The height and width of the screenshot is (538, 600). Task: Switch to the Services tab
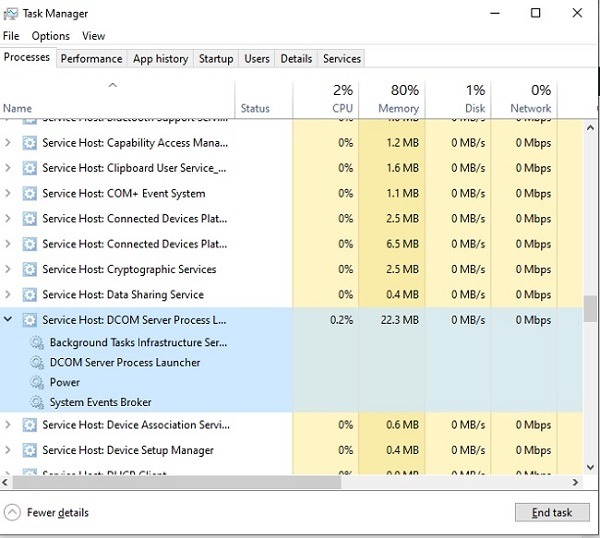[x=342, y=59]
